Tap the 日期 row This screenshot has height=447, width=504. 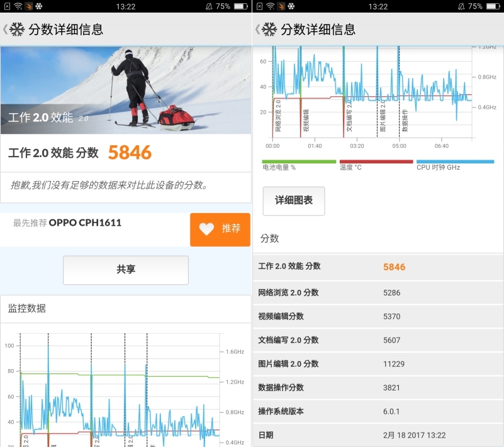[378, 436]
